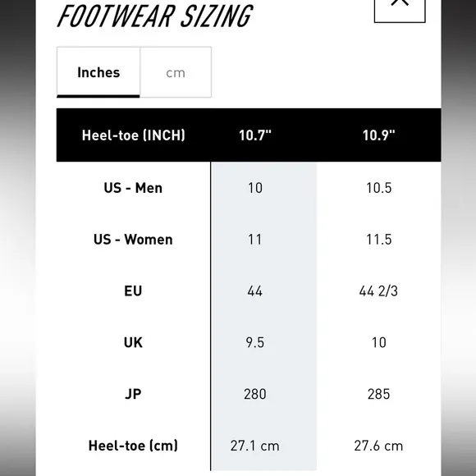Click UK size 9.5 cell
The height and width of the screenshot is (476, 476).
click(255, 343)
